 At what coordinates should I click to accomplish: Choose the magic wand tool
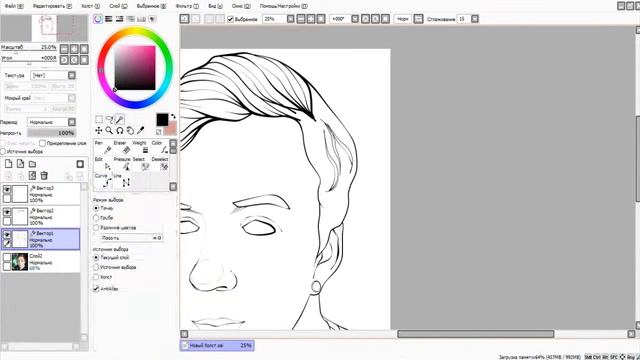120,119
